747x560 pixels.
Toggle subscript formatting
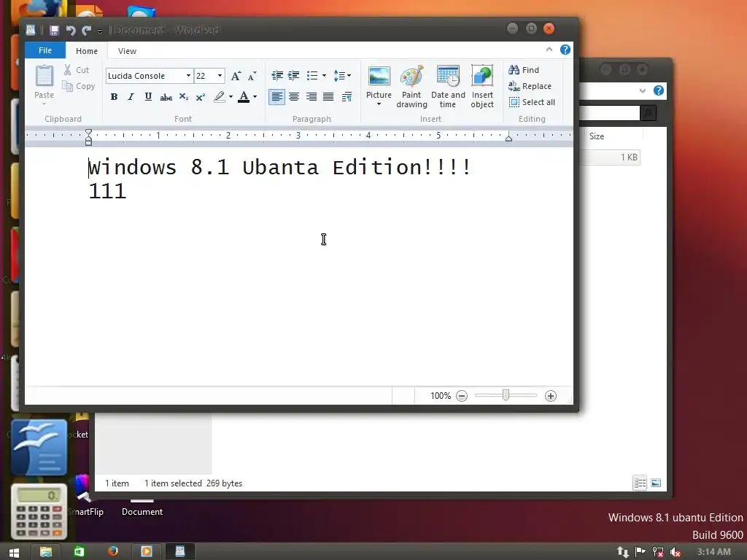(x=183, y=97)
